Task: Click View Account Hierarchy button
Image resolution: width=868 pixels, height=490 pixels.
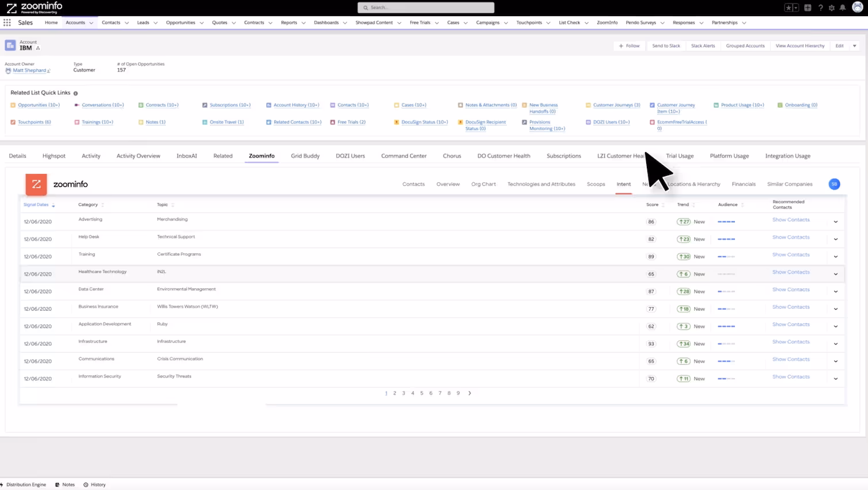Action: coord(800,46)
